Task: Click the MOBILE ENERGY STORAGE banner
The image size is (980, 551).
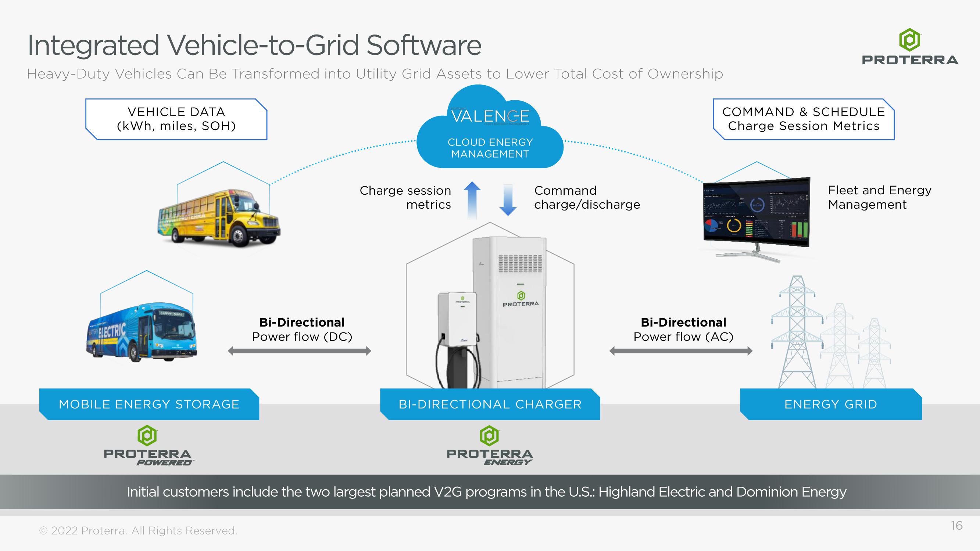Action: [149, 404]
